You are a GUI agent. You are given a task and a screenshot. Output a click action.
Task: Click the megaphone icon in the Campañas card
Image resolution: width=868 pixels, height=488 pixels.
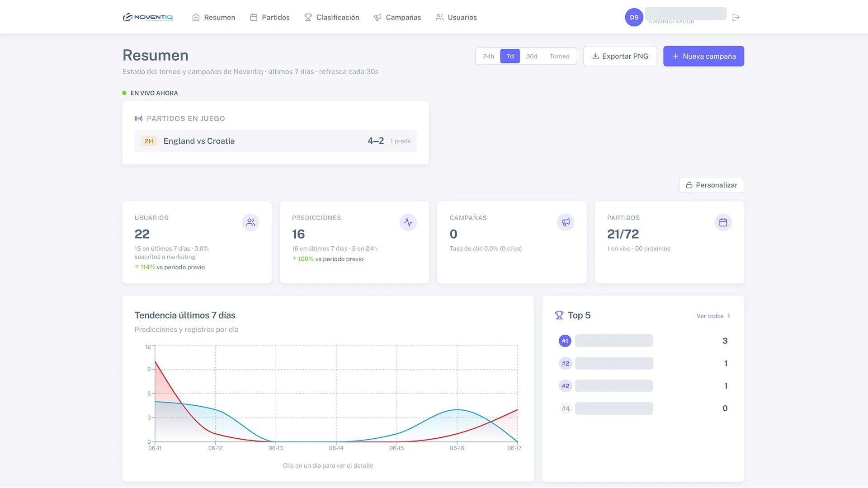pyautogui.click(x=566, y=222)
